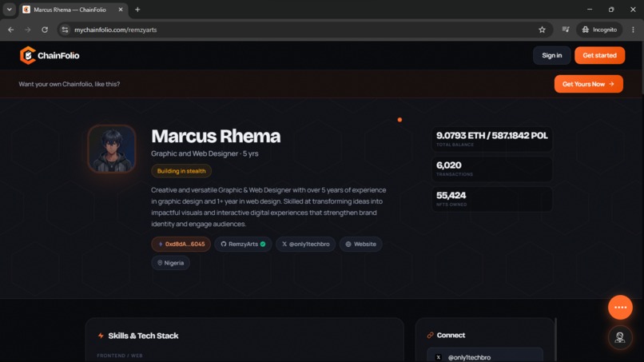This screenshot has height=362, width=644.
Task: Open the Website link chip
Action: [x=360, y=244]
